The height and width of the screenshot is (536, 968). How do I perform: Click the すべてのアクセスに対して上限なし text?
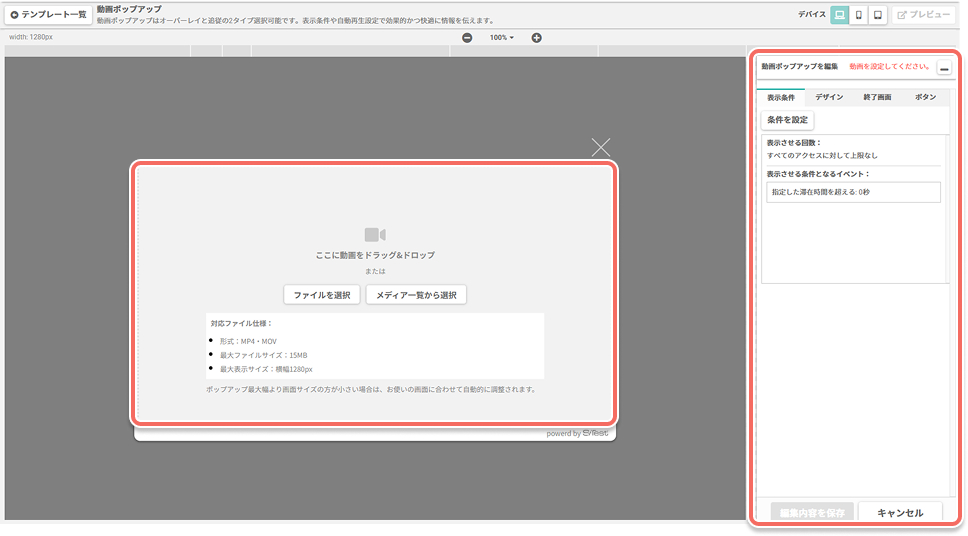click(822, 156)
